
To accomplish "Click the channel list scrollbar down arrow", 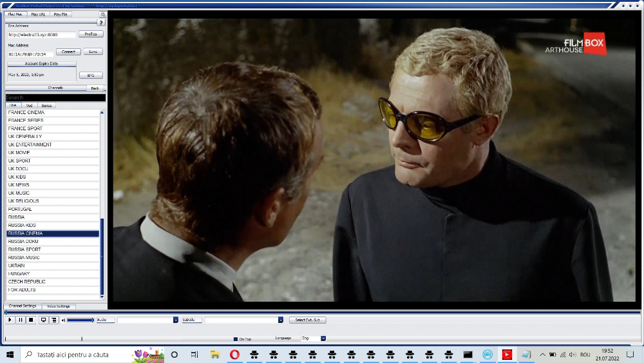I will 102,297.
